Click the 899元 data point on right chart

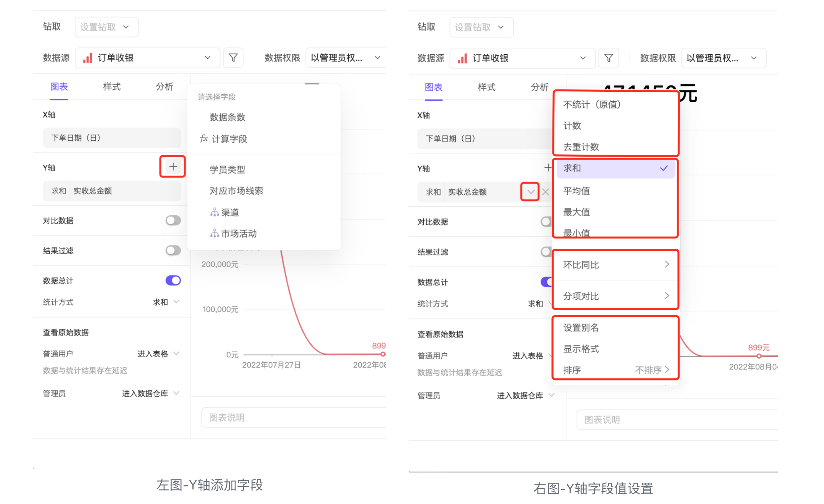click(x=759, y=356)
